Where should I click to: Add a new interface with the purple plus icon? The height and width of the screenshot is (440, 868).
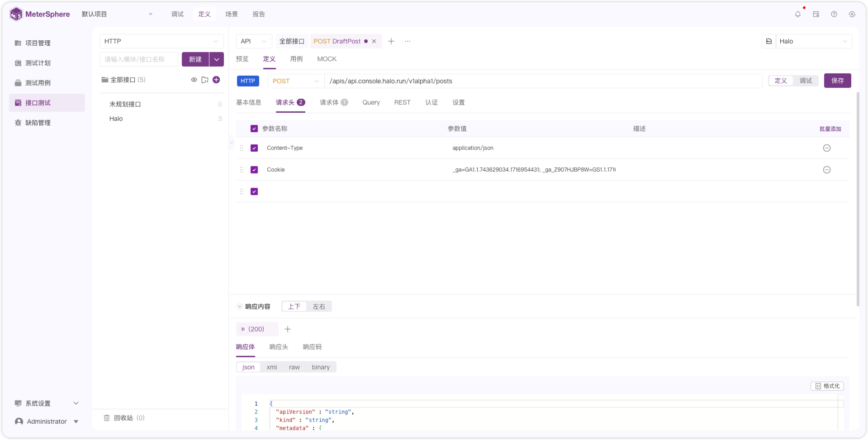216,80
